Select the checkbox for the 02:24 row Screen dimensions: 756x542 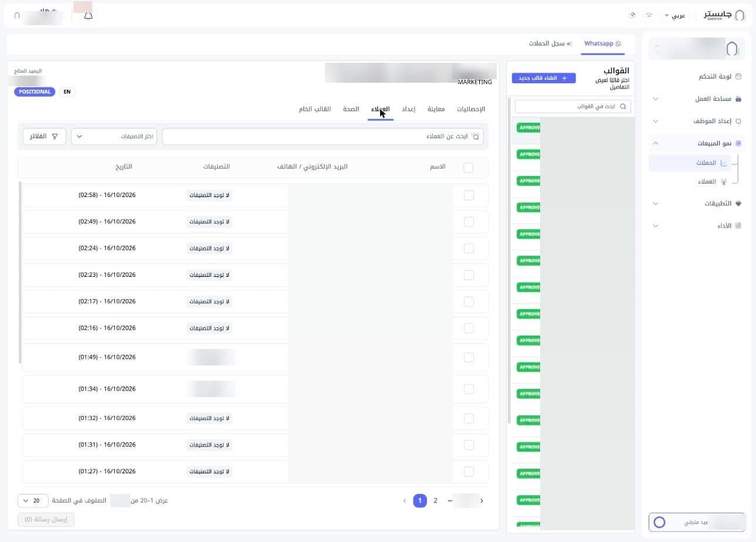click(469, 248)
